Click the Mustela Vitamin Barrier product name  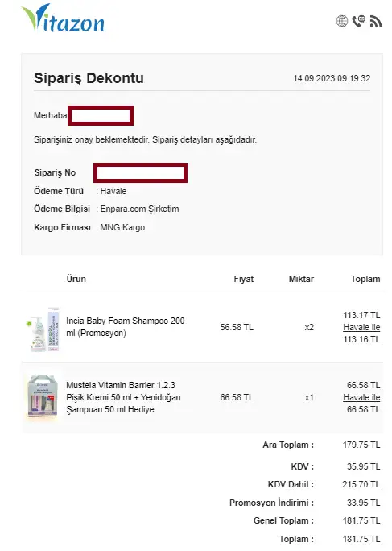[123, 397]
